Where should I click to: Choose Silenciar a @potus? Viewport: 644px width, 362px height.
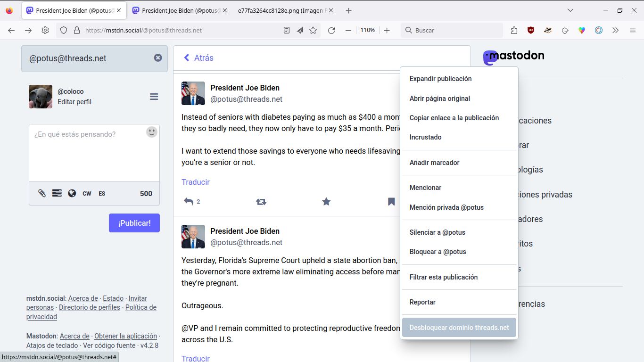[459, 232]
